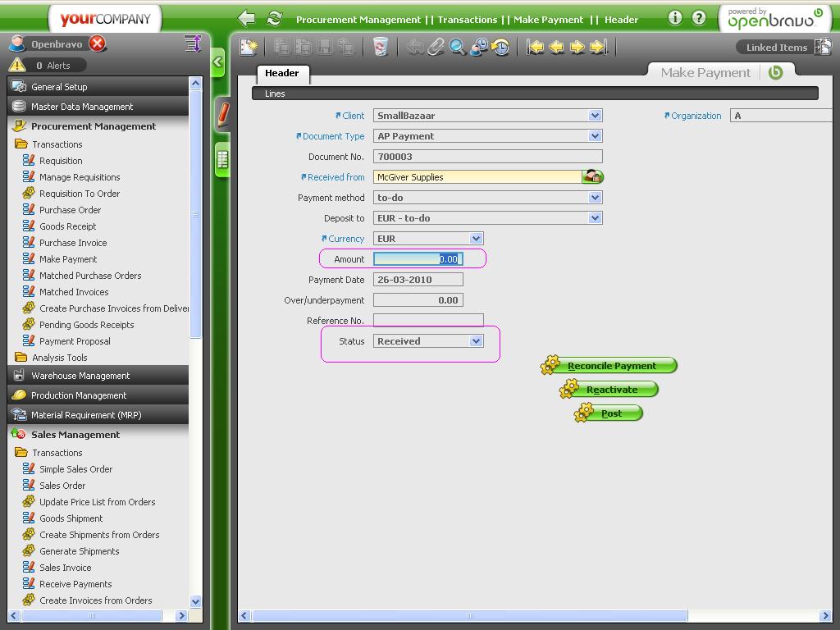The image size is (840, 630).
Task: Click the paperclip attachment icon
Action: [x=436, y=47]
